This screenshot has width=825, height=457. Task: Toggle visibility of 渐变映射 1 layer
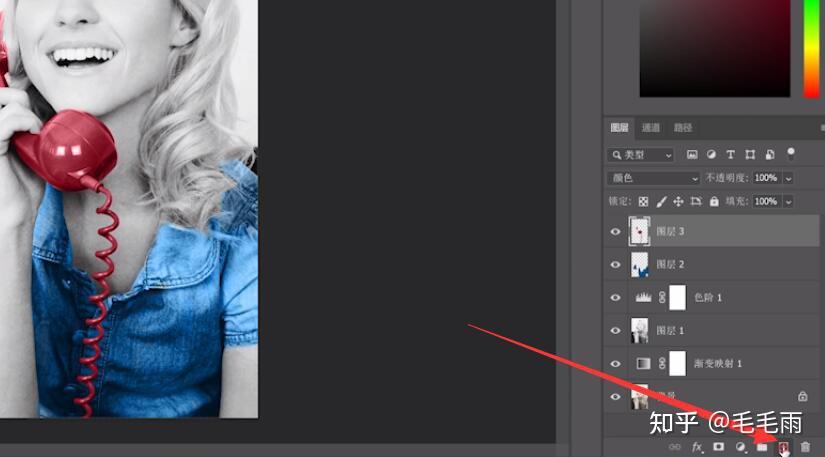coord(615,363)
